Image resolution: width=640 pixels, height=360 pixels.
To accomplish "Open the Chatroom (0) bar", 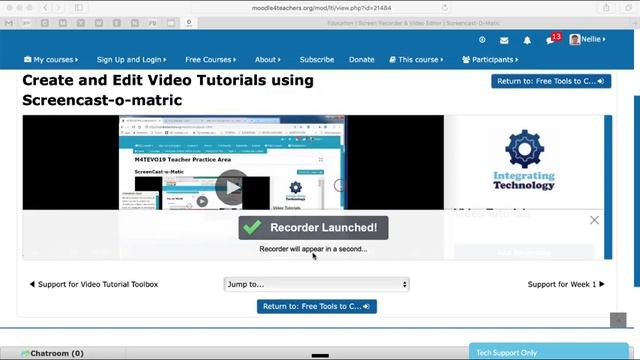I will (57, 353).
